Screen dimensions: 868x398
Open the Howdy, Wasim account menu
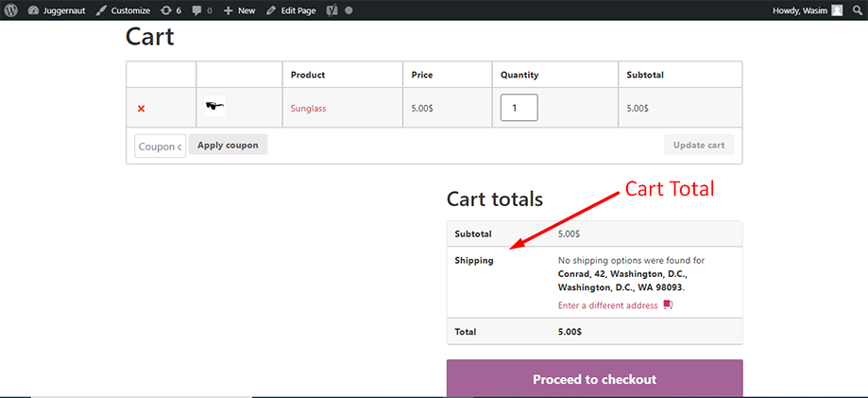pos(808,10)
